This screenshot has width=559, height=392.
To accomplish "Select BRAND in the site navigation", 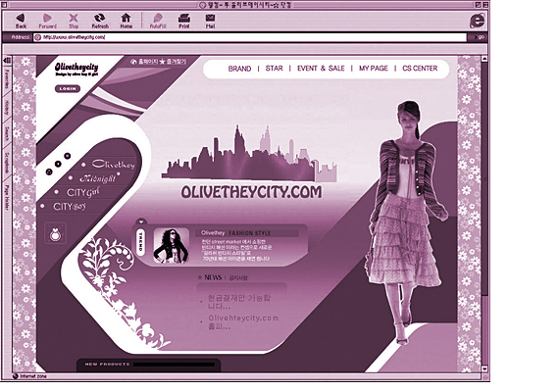I will click(x=239, y=69).
